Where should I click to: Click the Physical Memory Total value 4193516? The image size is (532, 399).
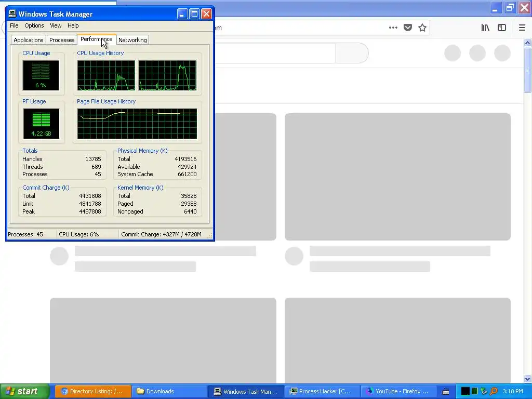[x=185, y=159]
